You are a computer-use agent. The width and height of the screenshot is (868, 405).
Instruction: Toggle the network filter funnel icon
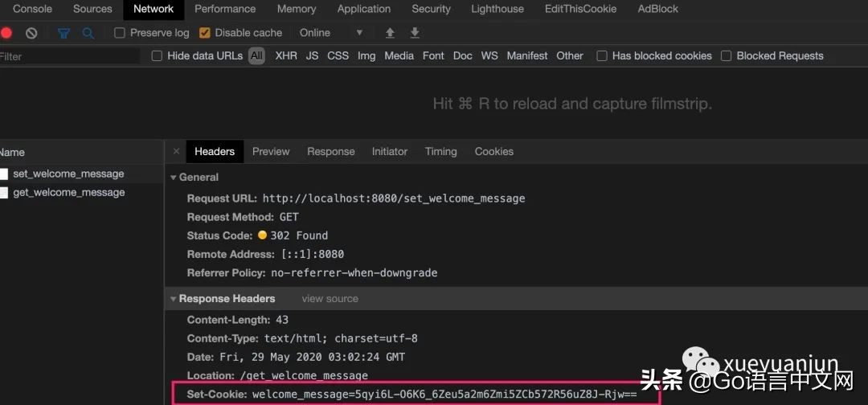coord(63,33)
